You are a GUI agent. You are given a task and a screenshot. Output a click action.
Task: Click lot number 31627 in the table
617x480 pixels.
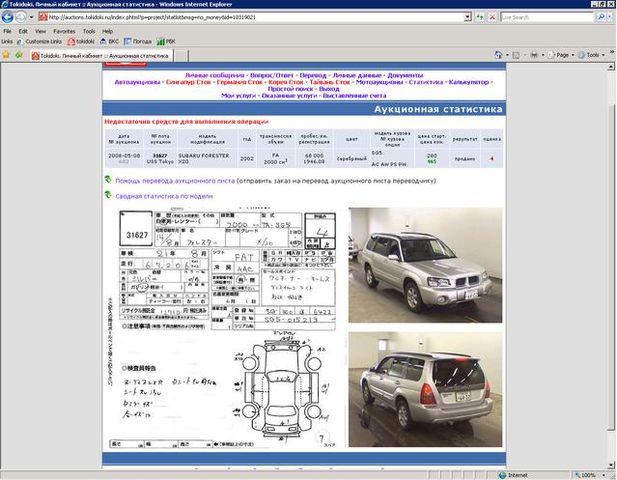pos(160,156)
